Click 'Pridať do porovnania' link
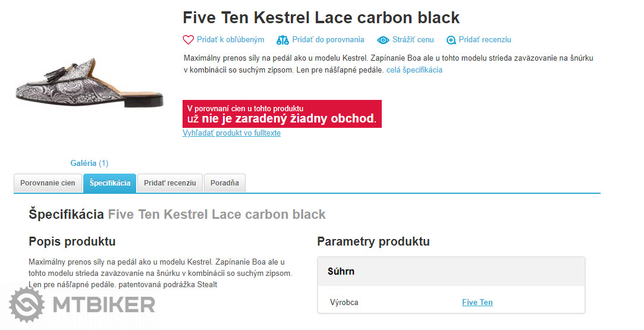Image resolution: width=644 pixels, height=330 pixels. 328,40
